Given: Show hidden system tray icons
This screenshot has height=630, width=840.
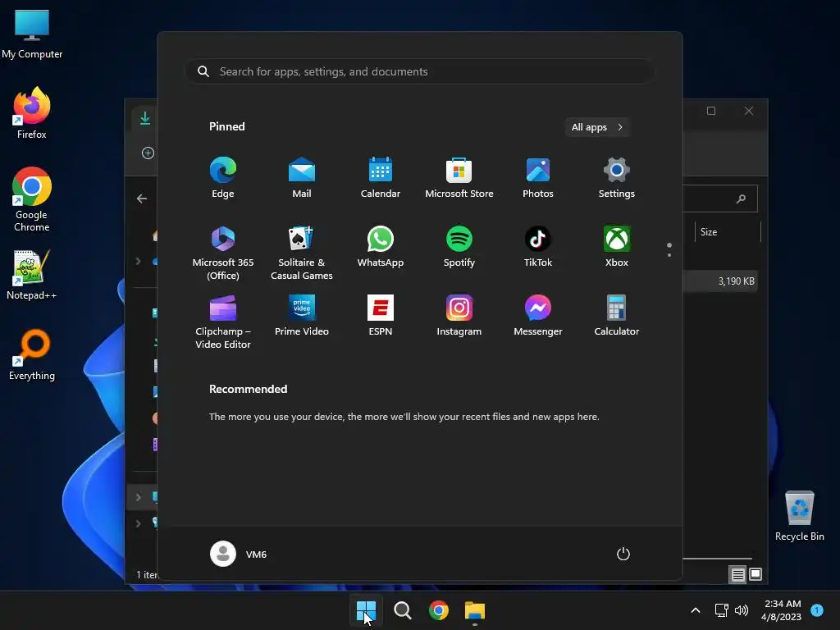Looking at the screenshot, I should point(696,610).
